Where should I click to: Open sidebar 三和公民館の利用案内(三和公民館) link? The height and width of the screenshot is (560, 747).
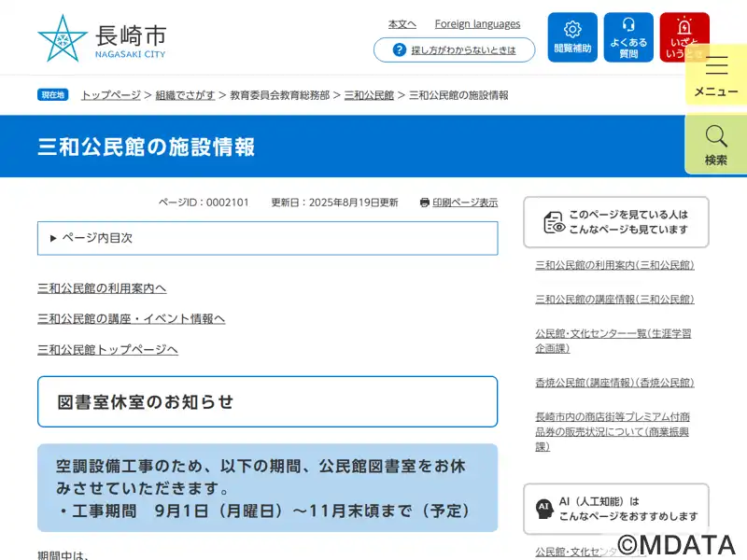(x=614, y=265)
